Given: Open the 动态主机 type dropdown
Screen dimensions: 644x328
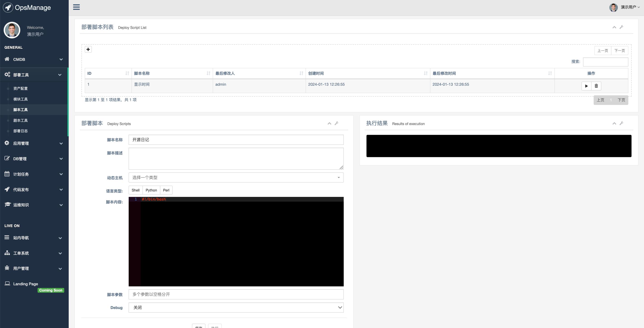Looking at the screenshot, I should (x=236, y=177).
